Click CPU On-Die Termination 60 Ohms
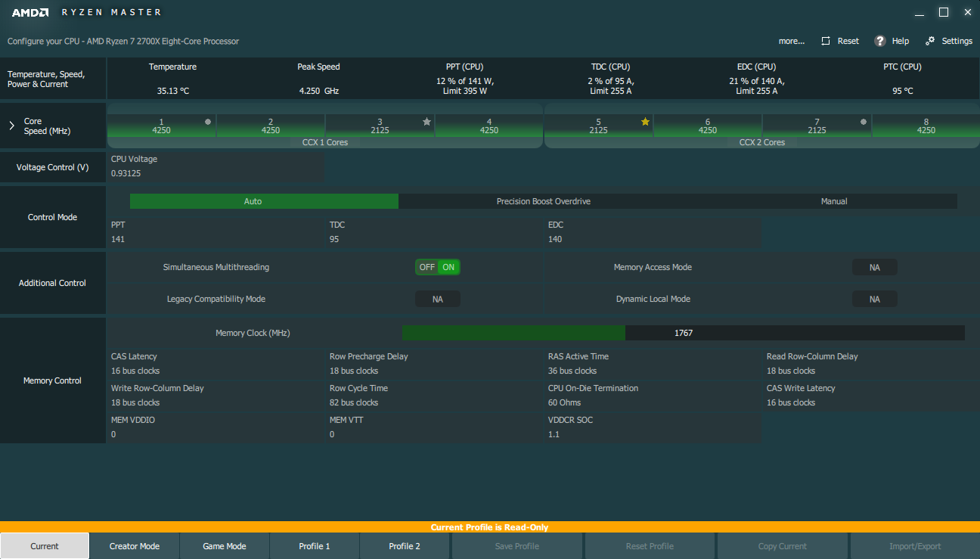Image resolution: width=980 pixels, height=559 pixels. (x=565, y=402)
